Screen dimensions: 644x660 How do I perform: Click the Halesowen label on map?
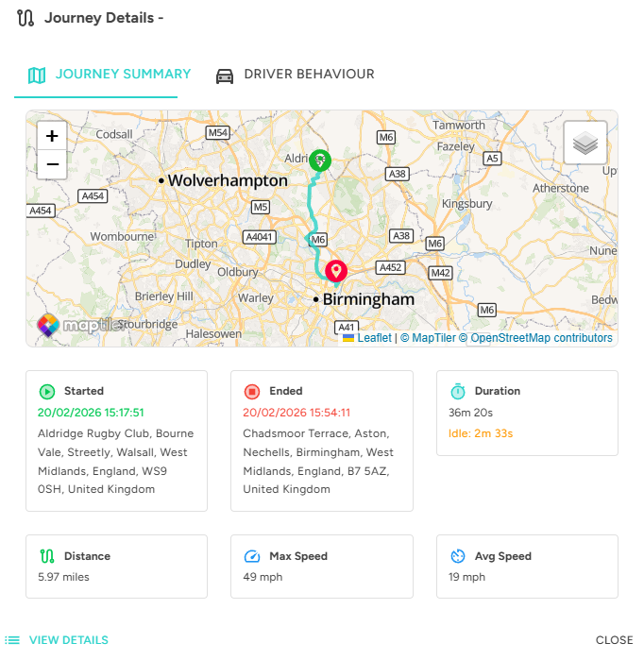[213, 334]
